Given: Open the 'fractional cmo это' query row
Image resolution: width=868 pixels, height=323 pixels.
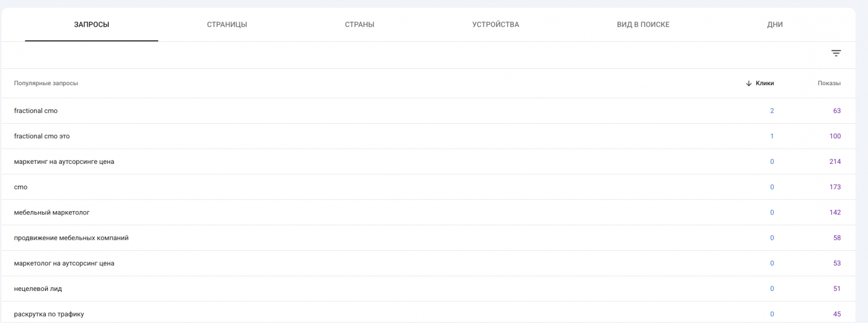Looking at the screenshot, I should pyautogui.click(x=428, y=136).
